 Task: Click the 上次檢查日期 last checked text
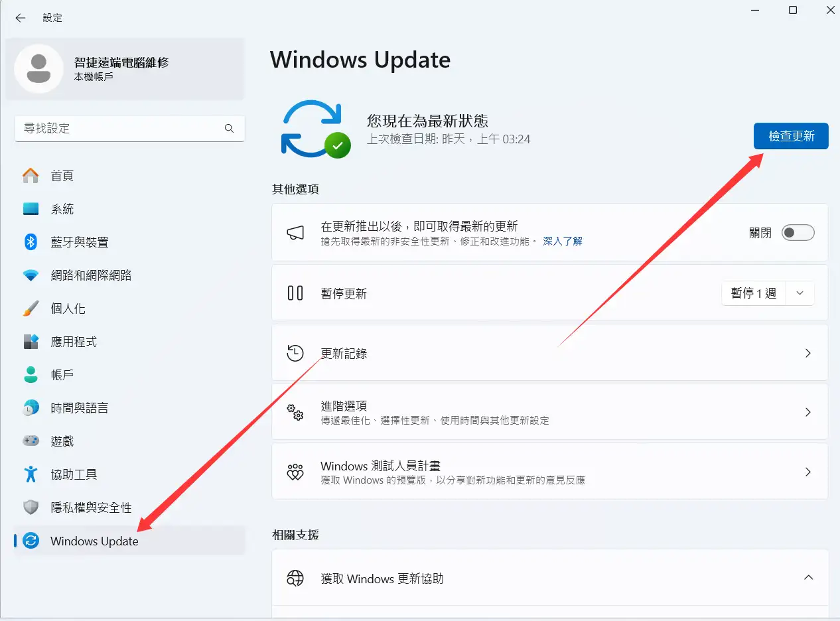(449, 139)
